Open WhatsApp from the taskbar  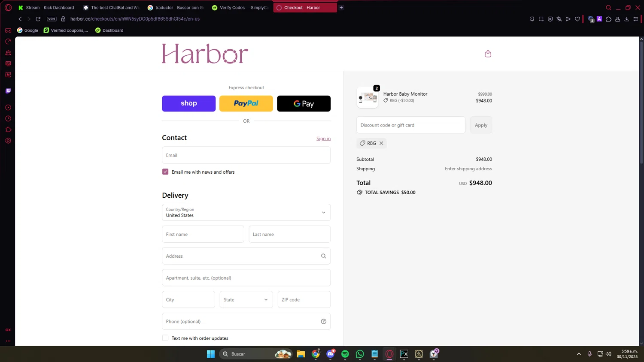(x=360, y=354)
